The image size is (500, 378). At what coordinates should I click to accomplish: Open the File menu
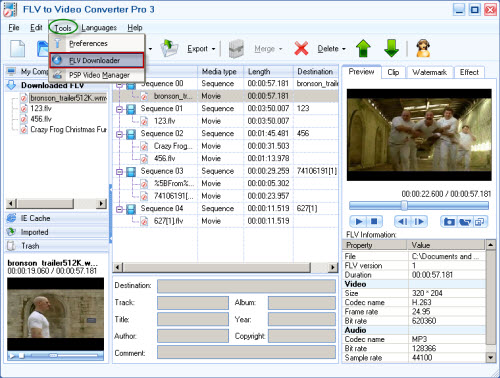click(x=14, y=28)
